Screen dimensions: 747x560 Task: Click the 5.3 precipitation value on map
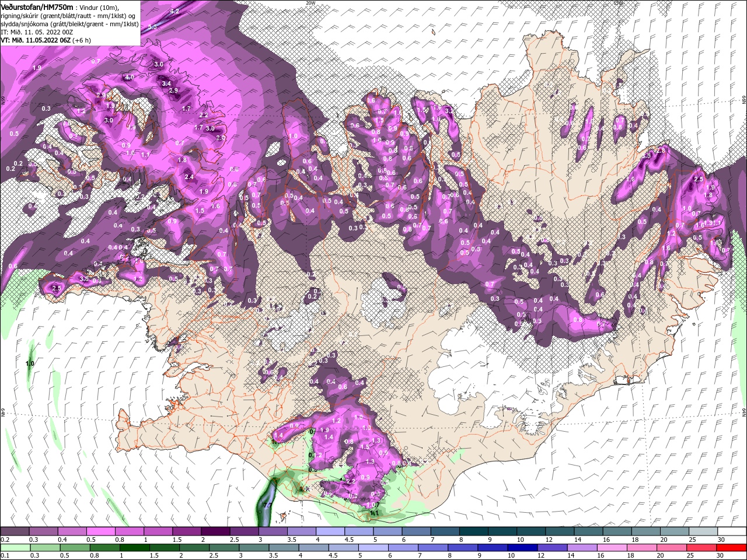click(152, 27)
